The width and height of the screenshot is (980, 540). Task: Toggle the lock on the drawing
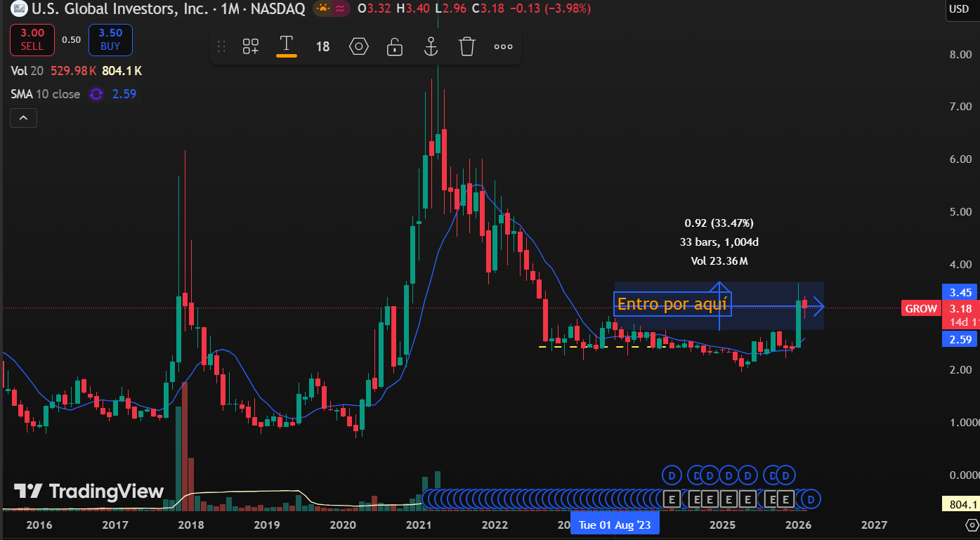[x=395, y=46]
